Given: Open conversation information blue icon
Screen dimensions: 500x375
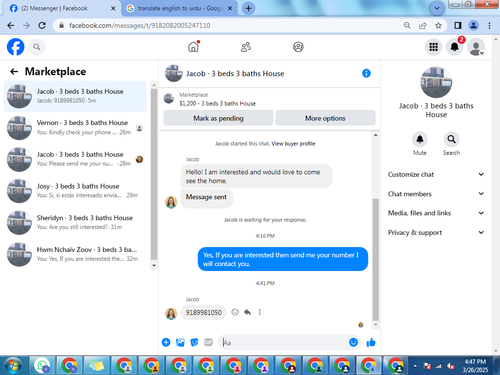Looking at the screenshot, I should point(366,73).
